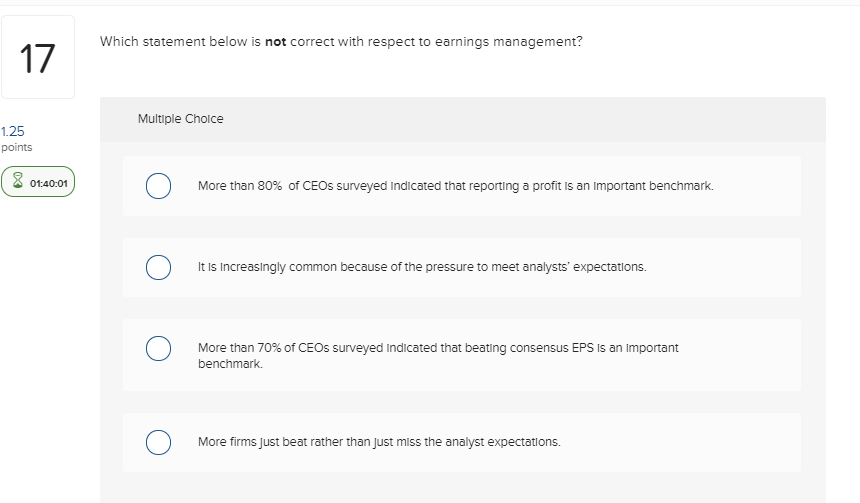This screenshot has width=860, height=503.
Task: Click the hourglass icon in the timer
Action: click(17, 183)
